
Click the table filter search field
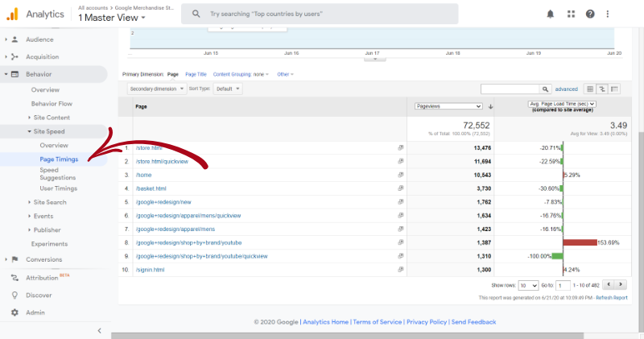510,89
